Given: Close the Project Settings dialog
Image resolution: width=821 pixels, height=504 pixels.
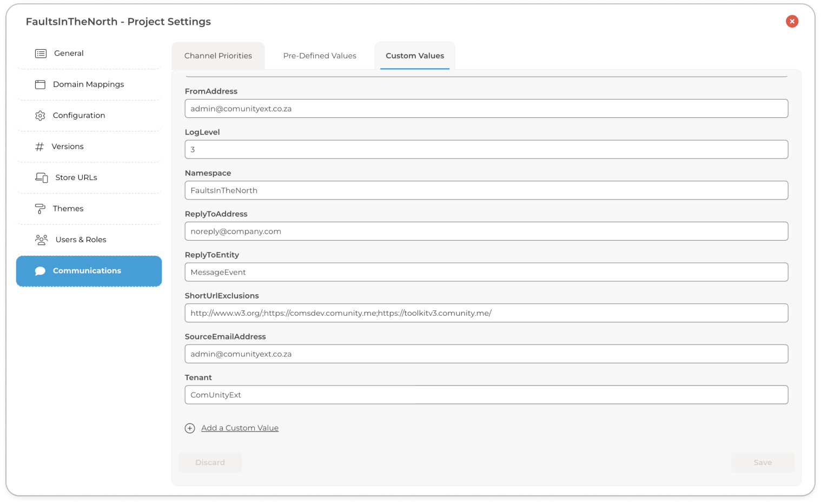Looking at the screenshot, I should 792,21.
